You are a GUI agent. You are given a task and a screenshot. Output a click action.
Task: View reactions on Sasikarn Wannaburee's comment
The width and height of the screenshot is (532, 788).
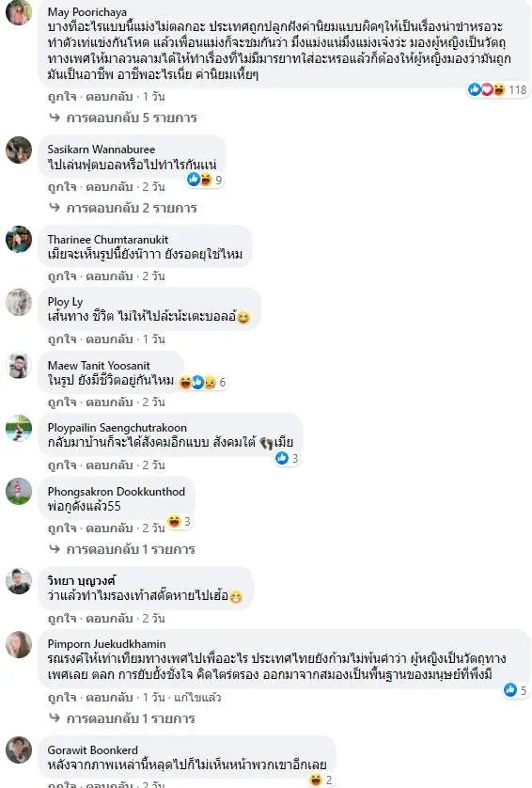(205, 180)
